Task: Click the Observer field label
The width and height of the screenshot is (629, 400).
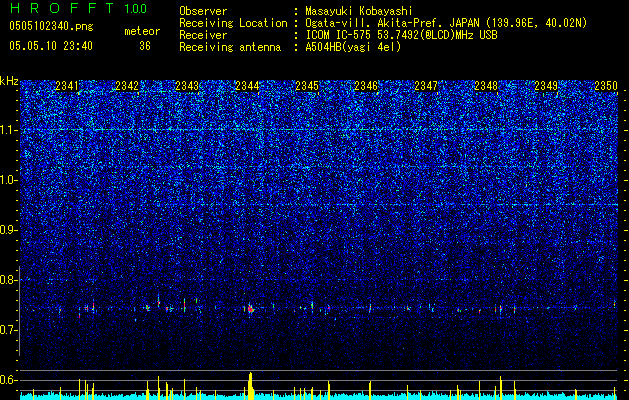Action: coord(203,11)
